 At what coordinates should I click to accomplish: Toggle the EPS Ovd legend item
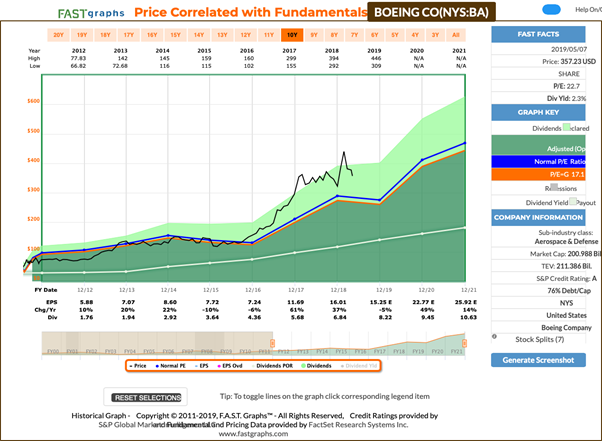tap(230, 366)
